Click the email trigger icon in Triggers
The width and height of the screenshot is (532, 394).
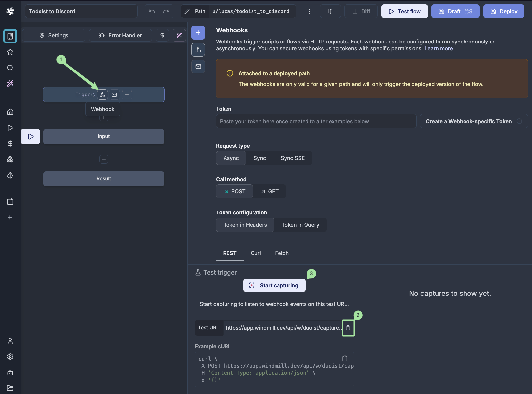[x=114, y=95]
